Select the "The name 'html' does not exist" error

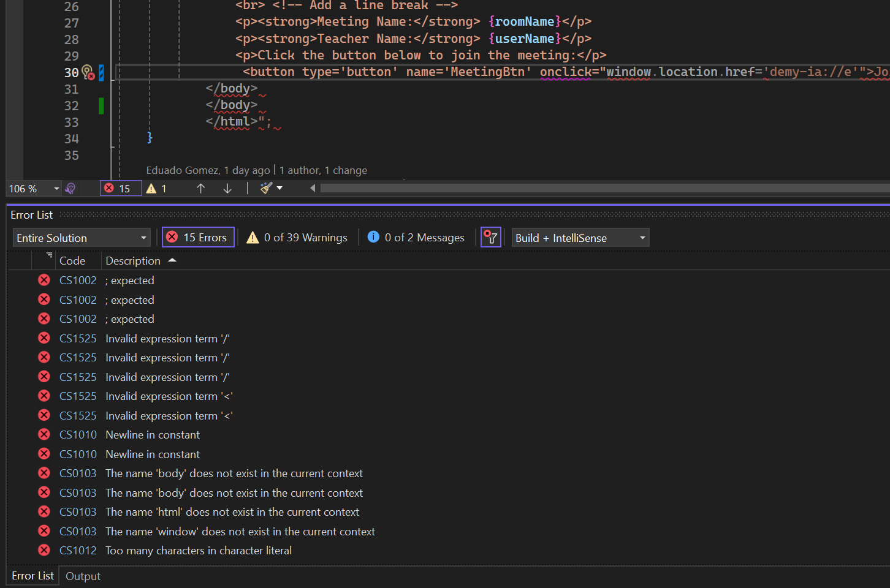[x=232, y=512]
